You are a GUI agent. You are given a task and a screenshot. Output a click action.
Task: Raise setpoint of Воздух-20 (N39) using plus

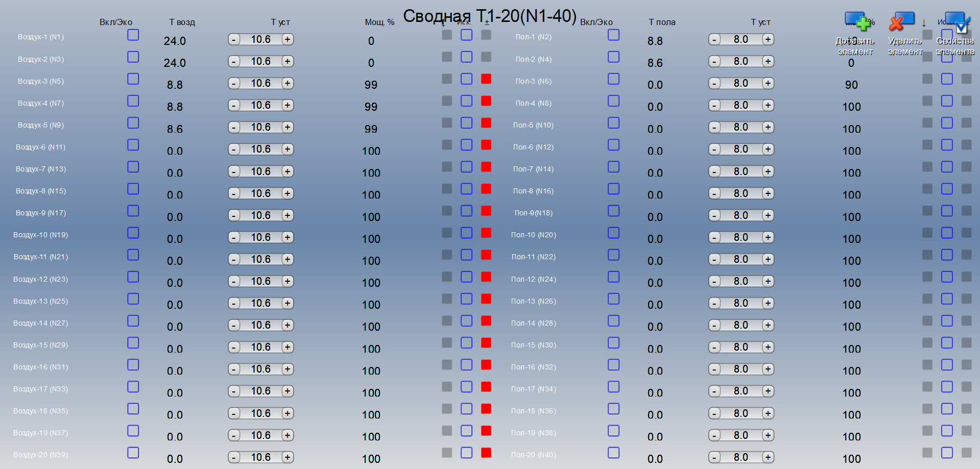pos(288,457)
